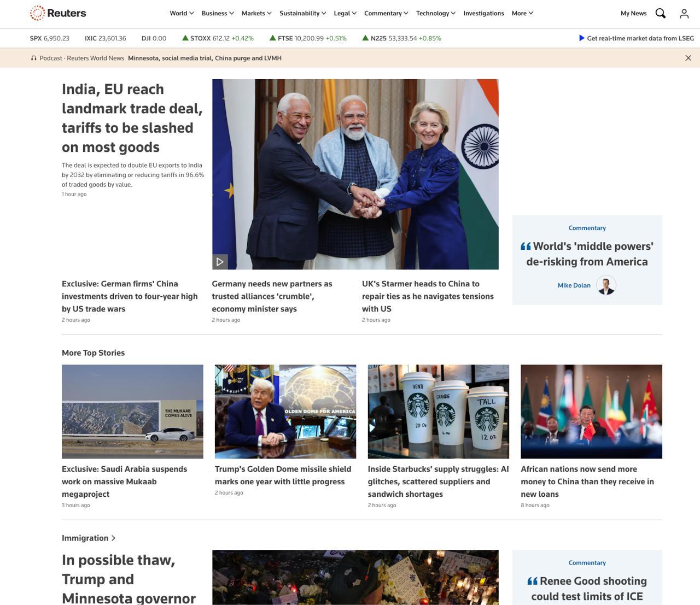Click the user account profile icon
This screenshot has height=605, width=700.
684,14
